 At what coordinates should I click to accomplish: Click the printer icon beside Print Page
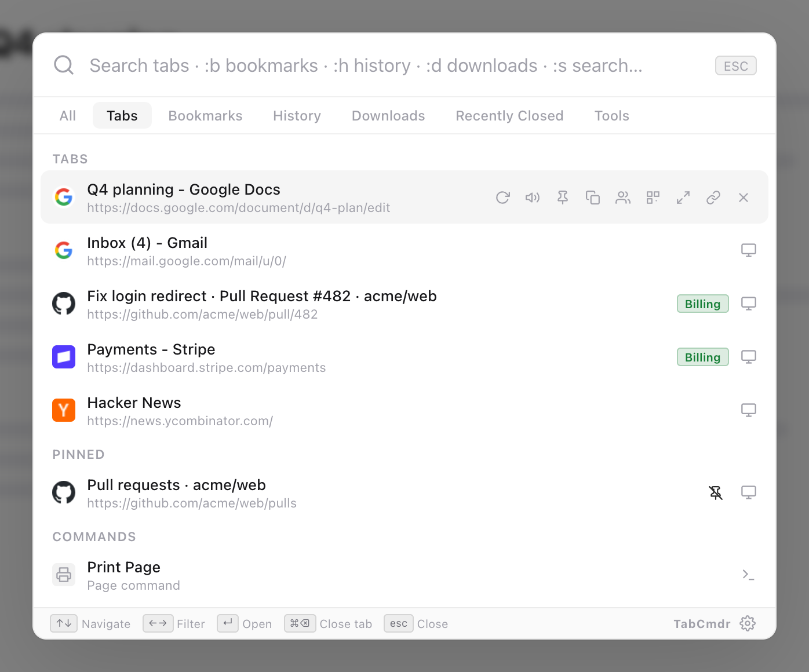64,575
